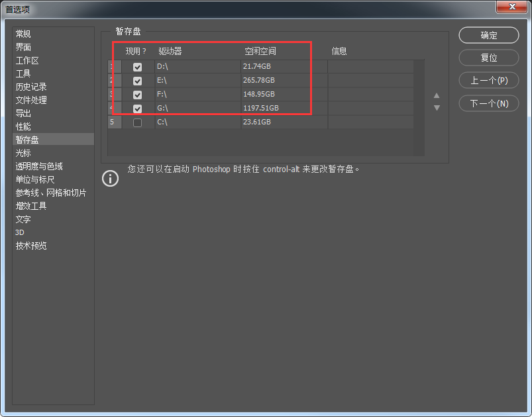Click the 23.61GB free space value
The image size is (532, 417).
click(x=257, y=122)
